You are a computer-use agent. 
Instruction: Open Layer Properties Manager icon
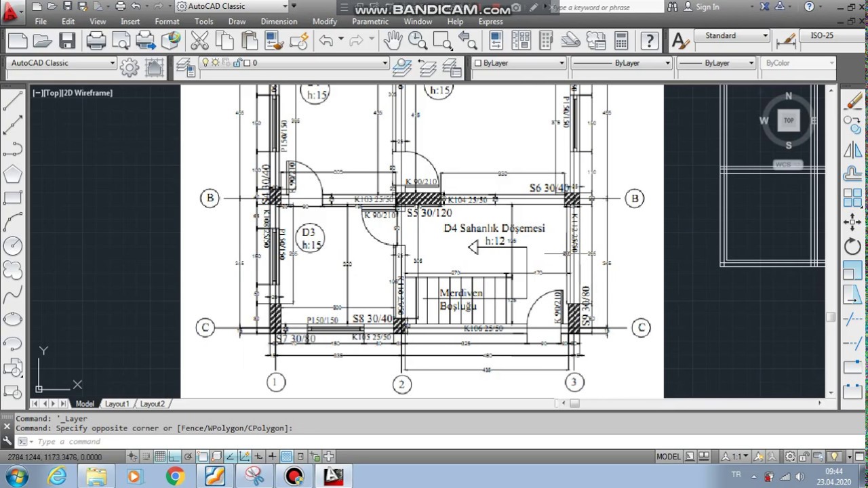coord(185,66)
